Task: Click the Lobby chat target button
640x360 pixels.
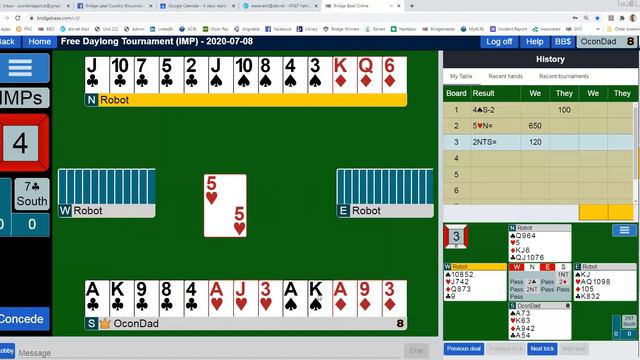Action: point(7,351)
